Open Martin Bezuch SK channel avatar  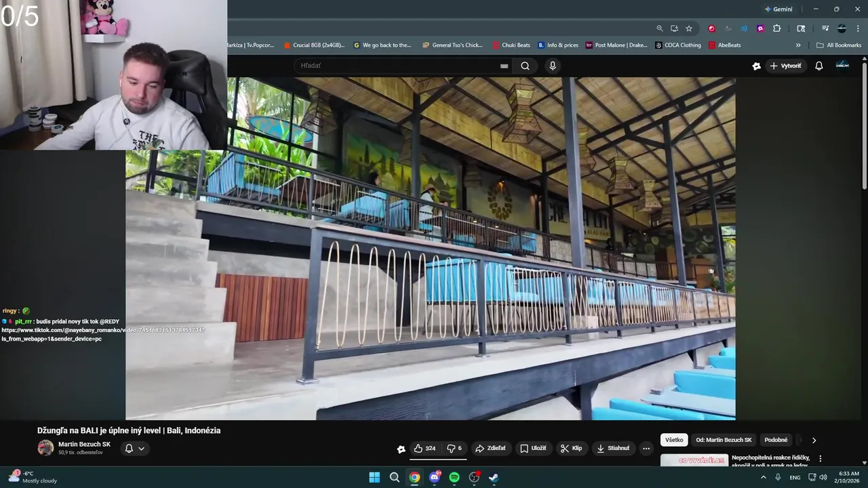[x=45, y=447]
